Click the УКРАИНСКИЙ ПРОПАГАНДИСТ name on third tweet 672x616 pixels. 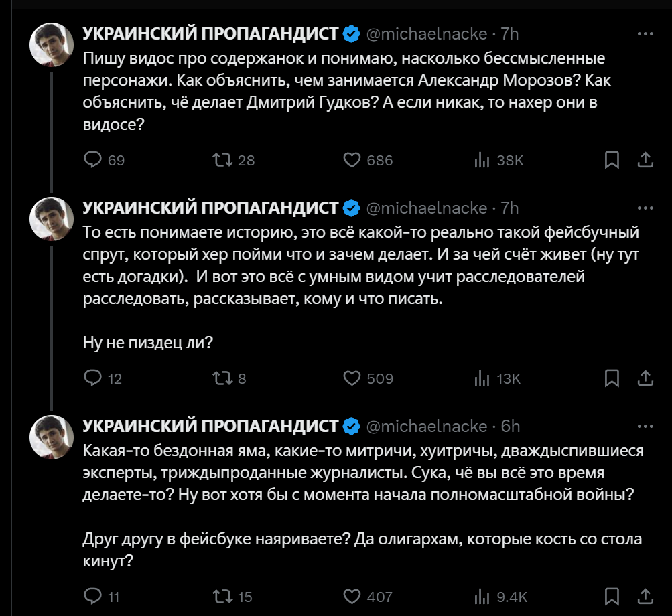(x=210, y=426)
